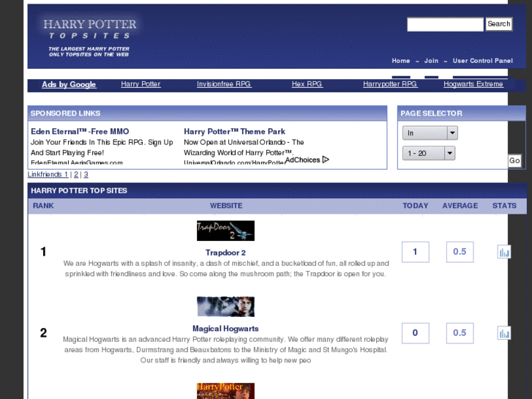Open the Hex RPG ad link
The height and width of the screenshot is (399, 532).
[307, 84]
